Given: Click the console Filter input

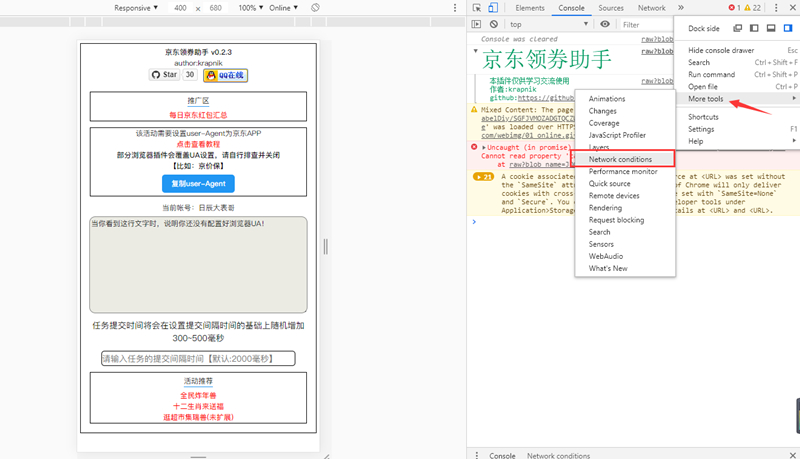Looking at the screenshot, I should point(646,24).
